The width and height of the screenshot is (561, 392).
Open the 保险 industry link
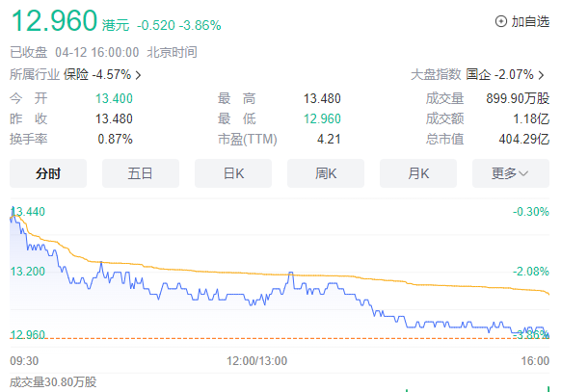76,75
